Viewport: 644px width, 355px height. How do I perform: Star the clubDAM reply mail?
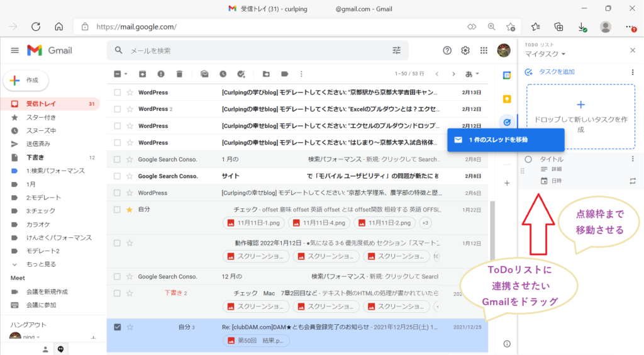130,327
